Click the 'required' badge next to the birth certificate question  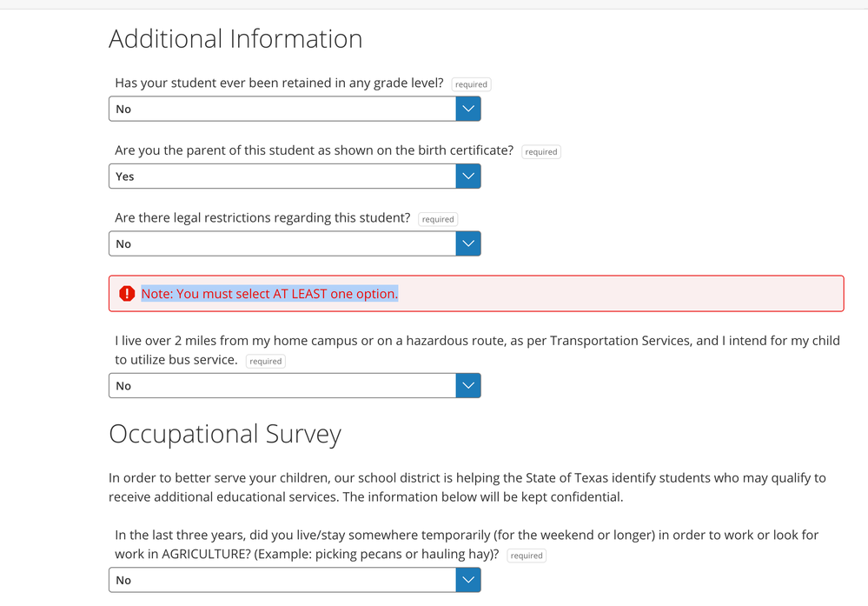click(x=540, y=152)
